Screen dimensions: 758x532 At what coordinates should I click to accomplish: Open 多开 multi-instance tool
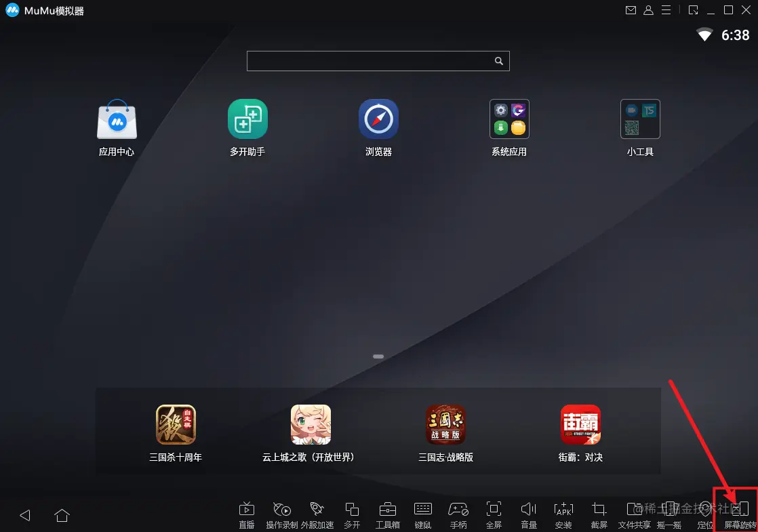pos(352,515)
